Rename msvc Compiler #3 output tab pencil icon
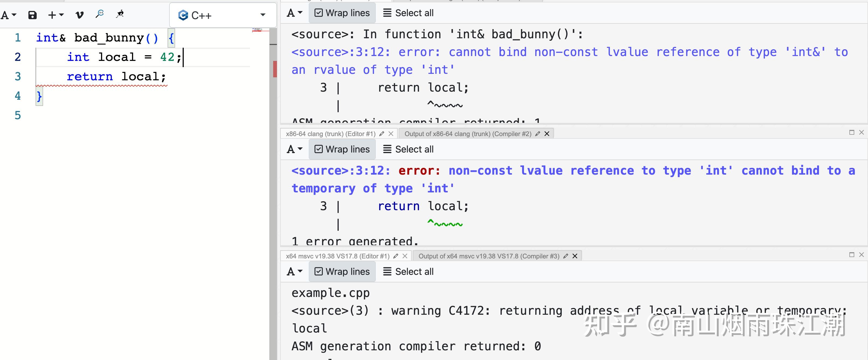The image size is (868, 360). 566,256
